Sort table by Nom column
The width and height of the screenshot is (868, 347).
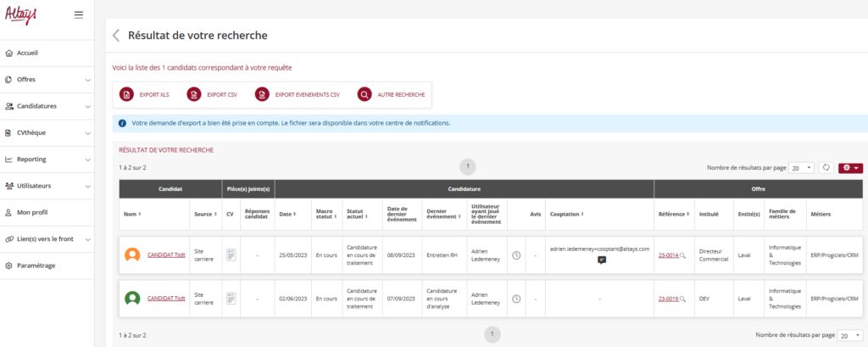click(132, 214)
